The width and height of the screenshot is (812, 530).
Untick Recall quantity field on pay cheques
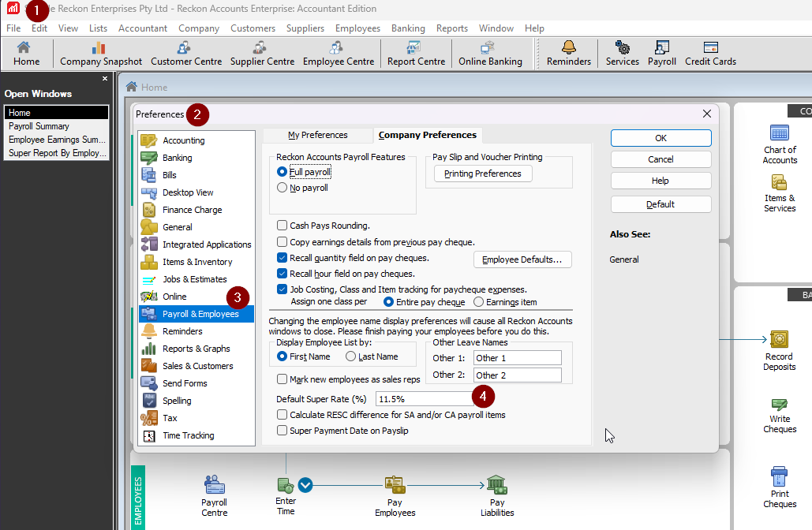pyautogui.click(x=283, y=258)
